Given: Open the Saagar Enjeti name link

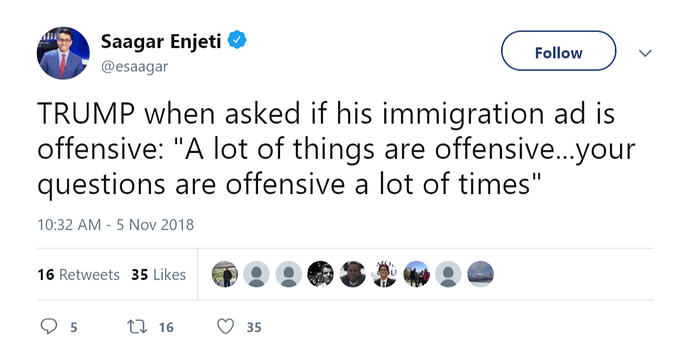Looking at the screenshot, I should [x=161, y=42].
